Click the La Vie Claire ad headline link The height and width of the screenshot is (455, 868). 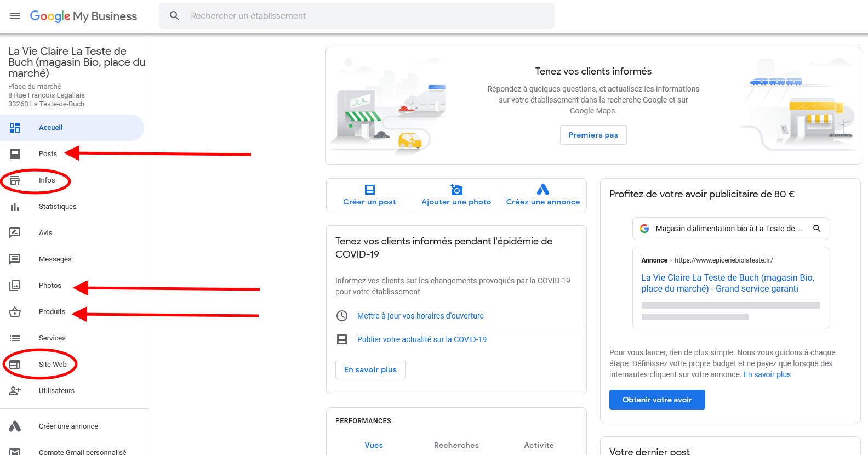[x=728, y=283]
